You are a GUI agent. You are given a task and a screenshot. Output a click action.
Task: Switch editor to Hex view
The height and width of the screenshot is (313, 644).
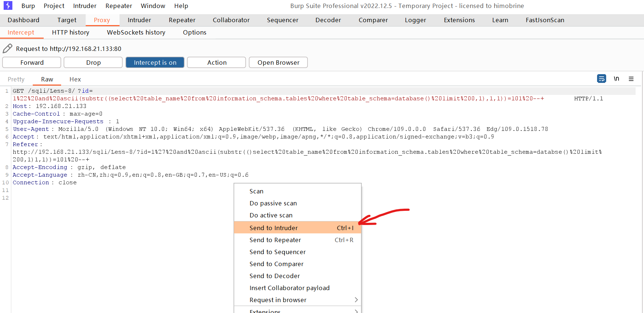pos(75,79)
